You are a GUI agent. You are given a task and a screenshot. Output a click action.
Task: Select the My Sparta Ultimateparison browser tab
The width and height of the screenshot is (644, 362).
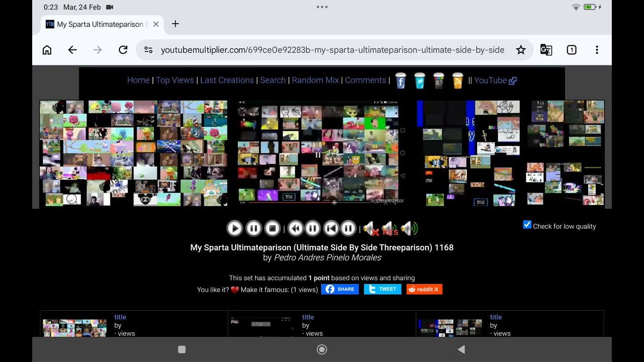point(102,24)
